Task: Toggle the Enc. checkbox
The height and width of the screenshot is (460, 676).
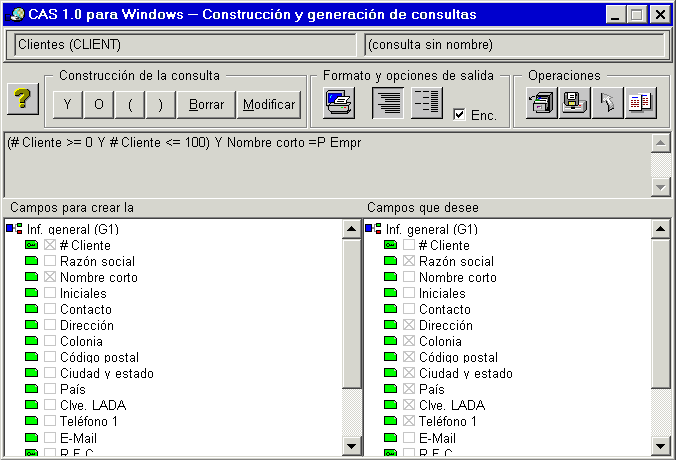Action: point(459,114)
